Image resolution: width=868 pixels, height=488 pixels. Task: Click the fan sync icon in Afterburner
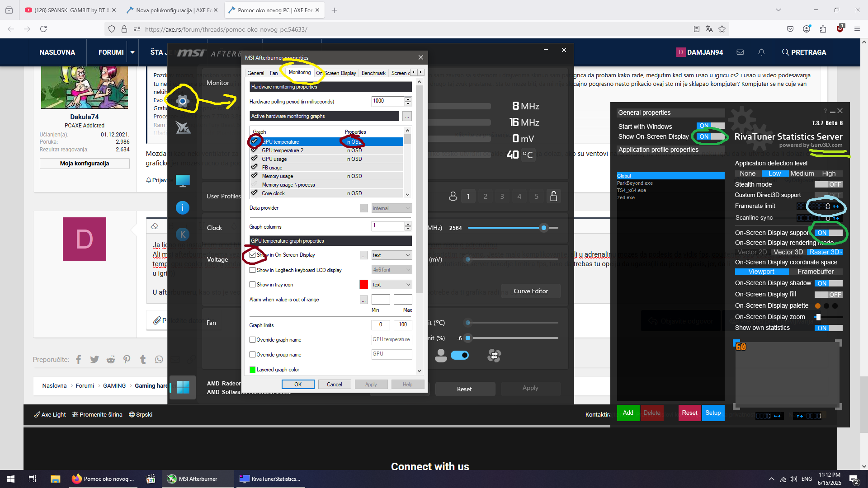tap(494, 356)
